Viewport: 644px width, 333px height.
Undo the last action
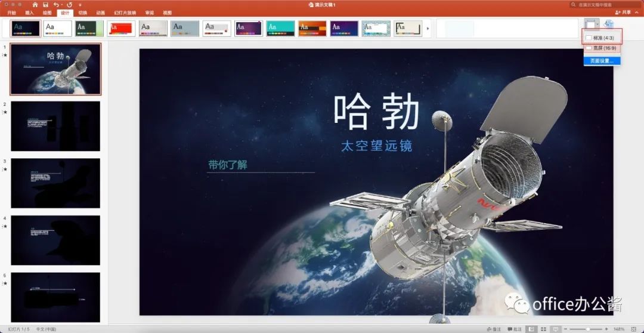(x=55, y=5)
